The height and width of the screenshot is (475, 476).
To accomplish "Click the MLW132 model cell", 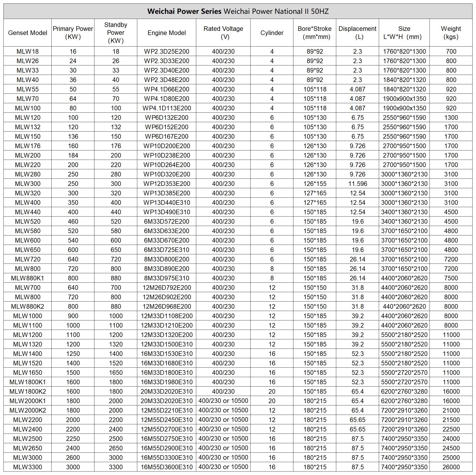I will (28, 127).
